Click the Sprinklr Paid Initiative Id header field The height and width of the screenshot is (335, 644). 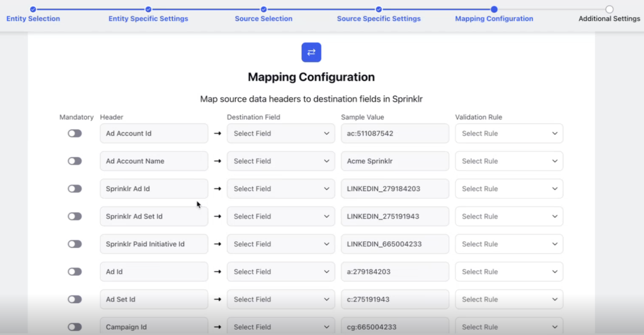pyautogui.click(x=154, y=244)
